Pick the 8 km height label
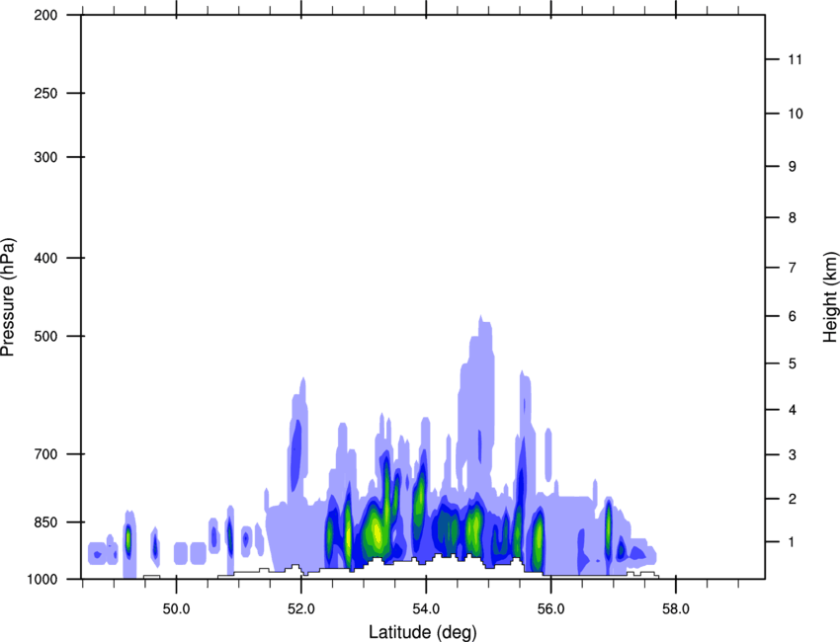840x642 pixels. (792, 217)
